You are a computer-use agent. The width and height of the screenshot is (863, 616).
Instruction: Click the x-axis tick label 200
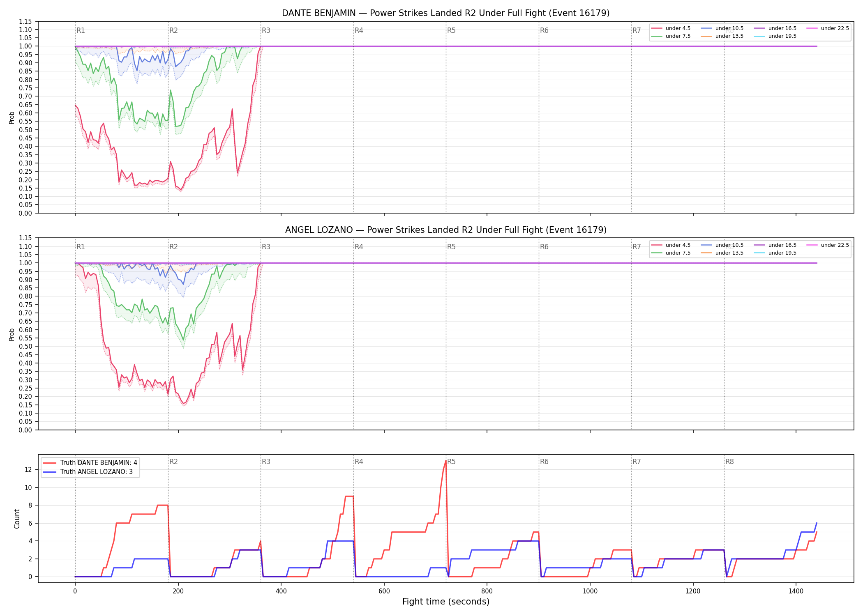click(x=178, y=591)
